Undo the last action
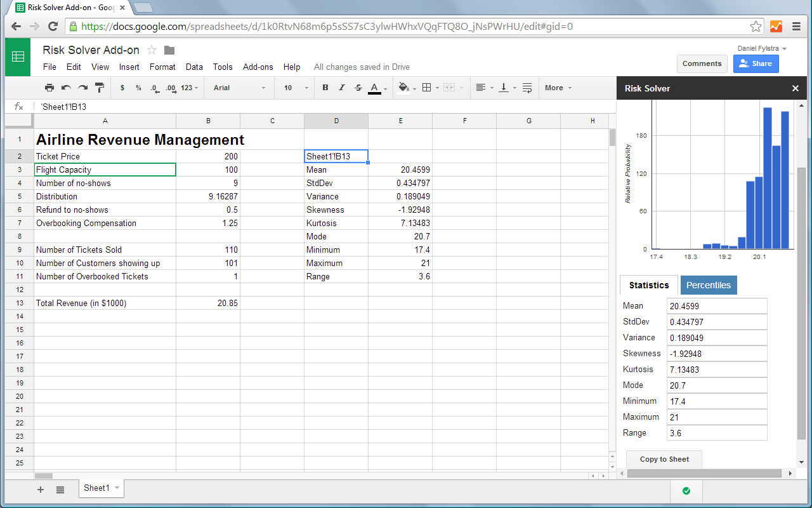The width and height of the screenshot is (812, 508). click(66, 88)
